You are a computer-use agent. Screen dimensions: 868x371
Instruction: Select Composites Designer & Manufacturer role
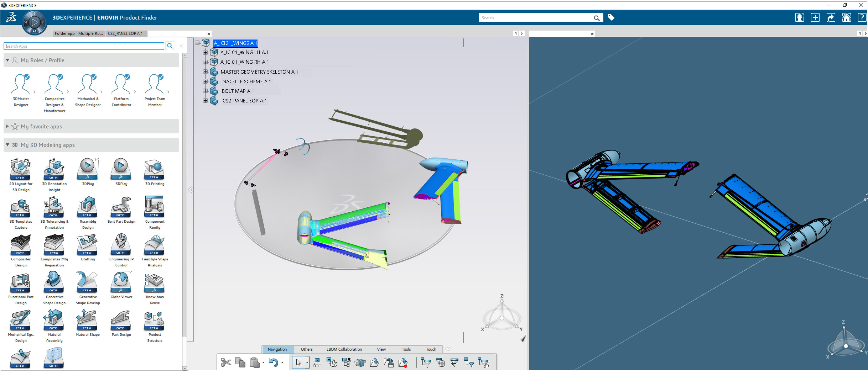pyautogui.click(x=54, y=94)
